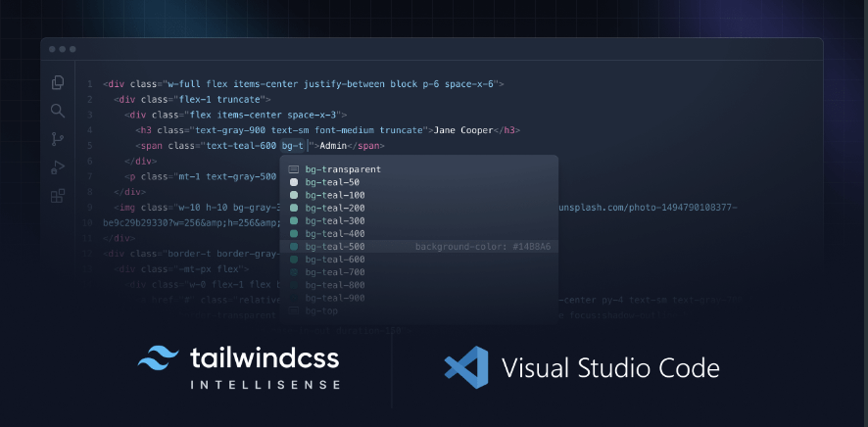Click the unsplash.com/photo URL text
This screenshot has height=427, width=868.
pos(648,208)
